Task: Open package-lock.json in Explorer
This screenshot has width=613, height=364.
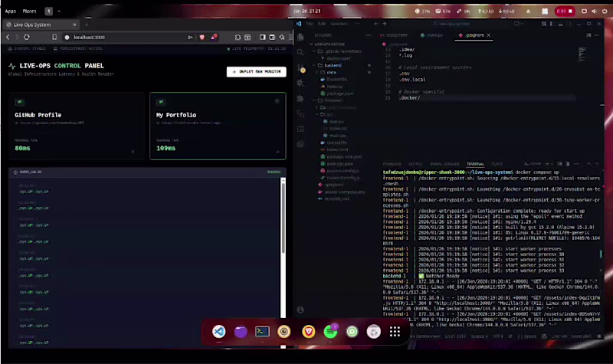Action: point(344,157)
